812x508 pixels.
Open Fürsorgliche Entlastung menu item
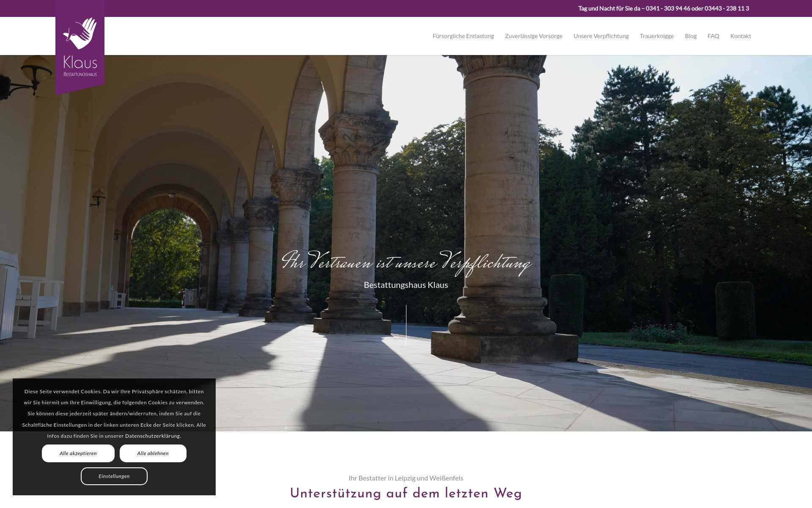pyautogui.click(x=463, y=36)
